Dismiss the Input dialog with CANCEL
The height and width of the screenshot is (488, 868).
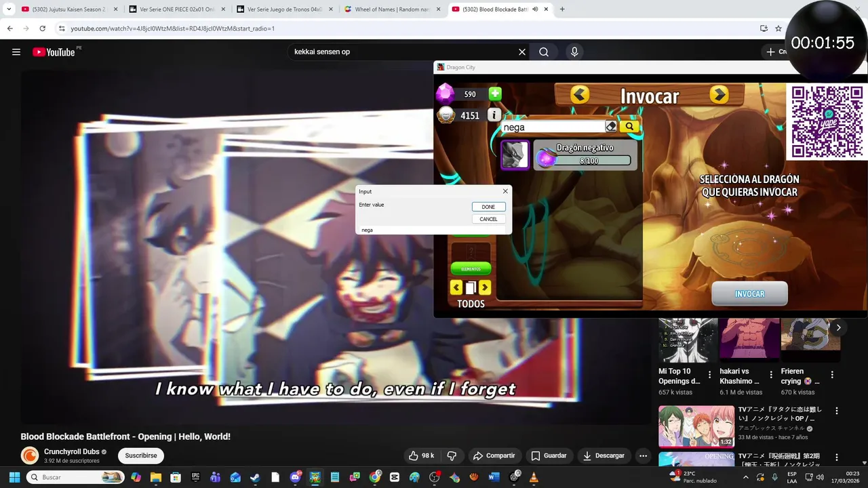pyautogui.click(x=488, y=219)
